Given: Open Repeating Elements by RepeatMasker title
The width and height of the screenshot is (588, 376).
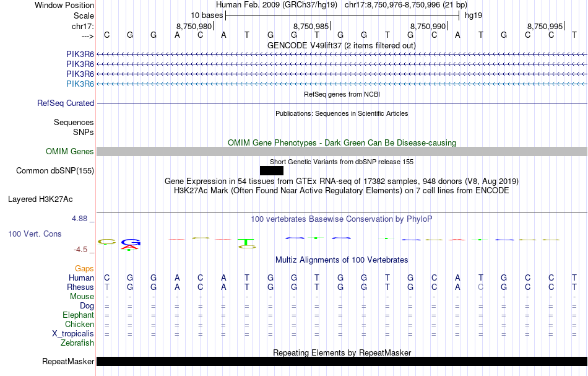Looking at the screenshot, I should coord(342,352).
